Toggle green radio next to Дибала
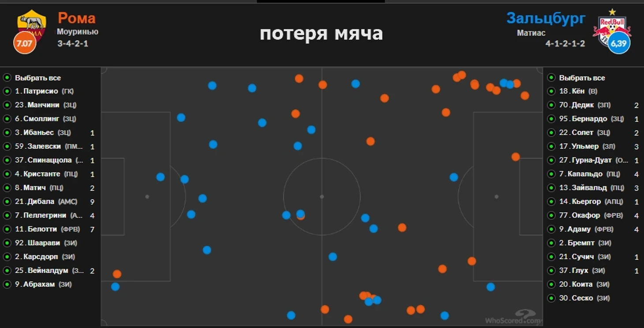The height and width of the screenshot is (328, 644). coord(7,202)
